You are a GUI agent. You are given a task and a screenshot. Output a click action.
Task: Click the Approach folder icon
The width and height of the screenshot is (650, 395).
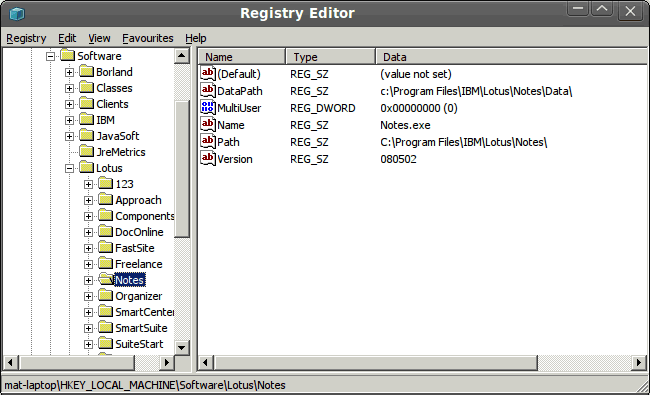click(x=106, y=200)
